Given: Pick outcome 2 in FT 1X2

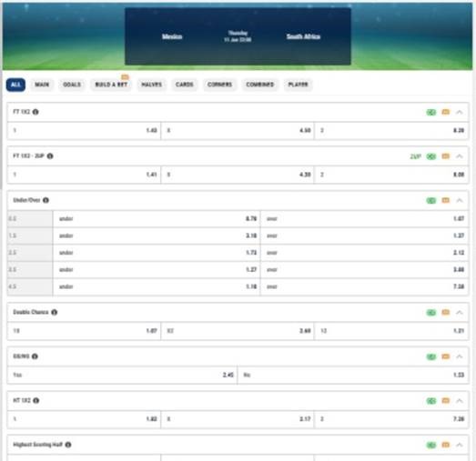Looking at the screenshot, I should click(x=391, y=131).
